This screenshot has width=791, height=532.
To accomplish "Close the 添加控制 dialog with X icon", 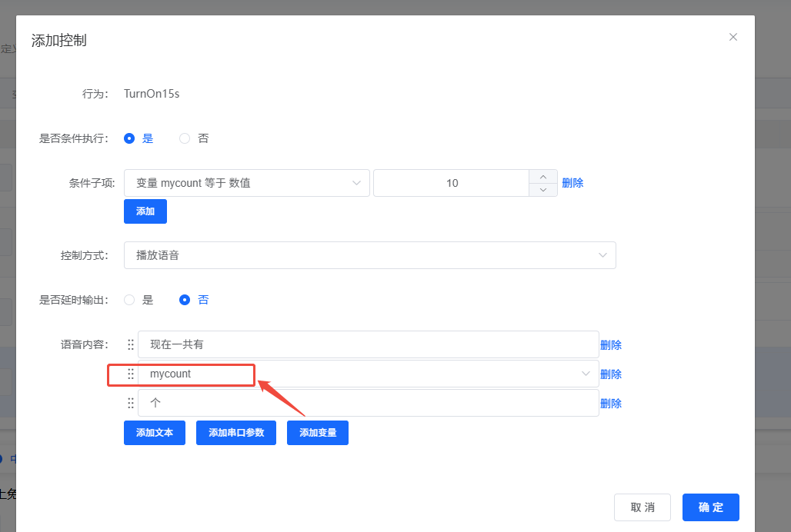I will (733, 37).
